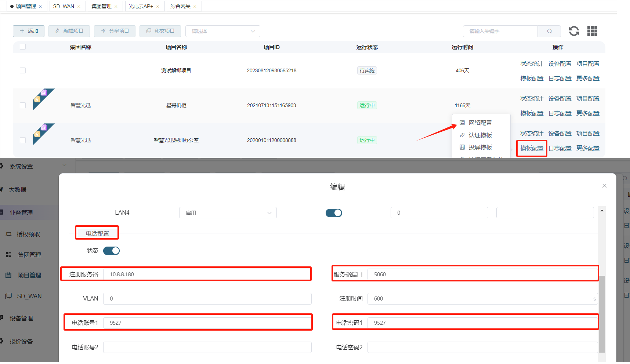This screenshot has height=364, width=630.
Task: Collapse the 系统设置 sidebar section arrow
Action: coord(65,165)
